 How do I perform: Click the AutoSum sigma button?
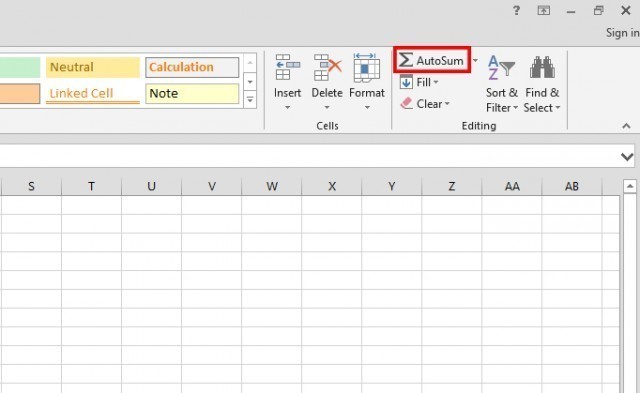(x=432, y=60)
